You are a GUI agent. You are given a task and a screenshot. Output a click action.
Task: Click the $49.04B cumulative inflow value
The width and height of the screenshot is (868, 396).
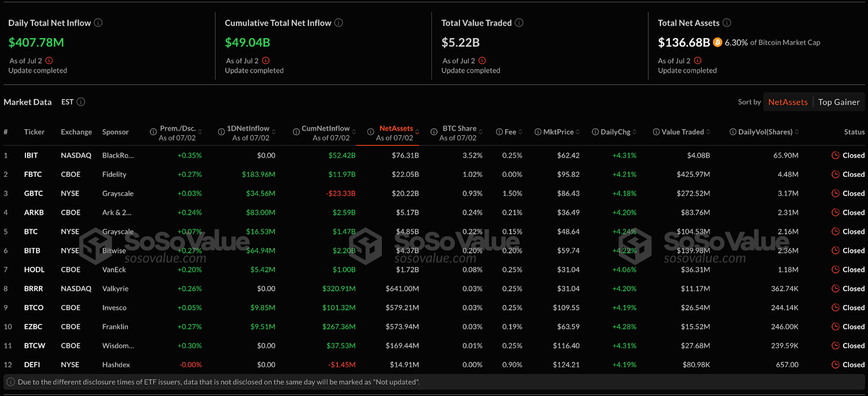pyautogui.click(x=247, y=42)
